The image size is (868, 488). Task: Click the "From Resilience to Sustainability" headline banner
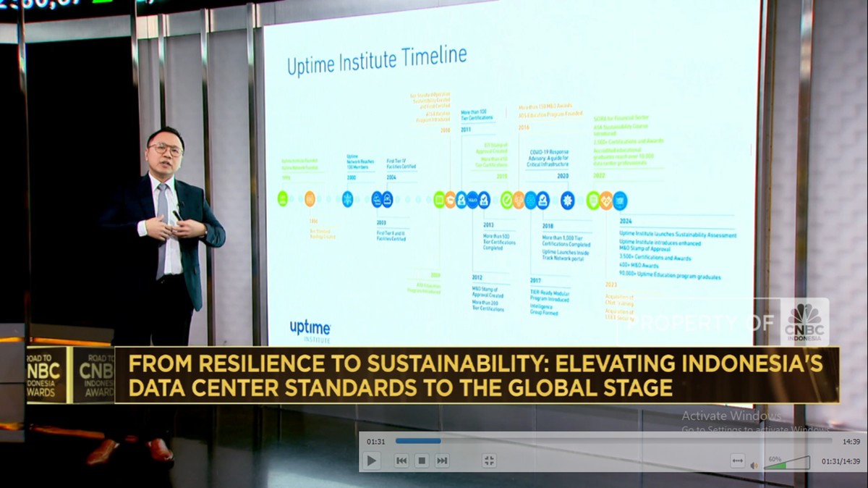(476, 375)
